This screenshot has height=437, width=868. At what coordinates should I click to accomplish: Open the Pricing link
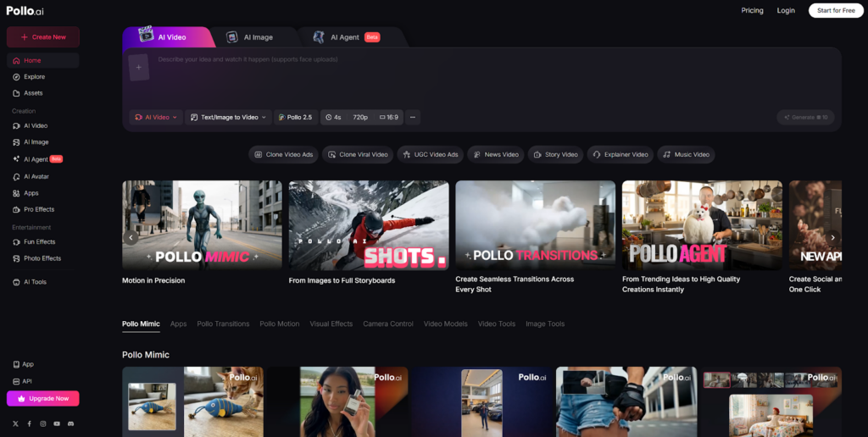click(752, 10)
